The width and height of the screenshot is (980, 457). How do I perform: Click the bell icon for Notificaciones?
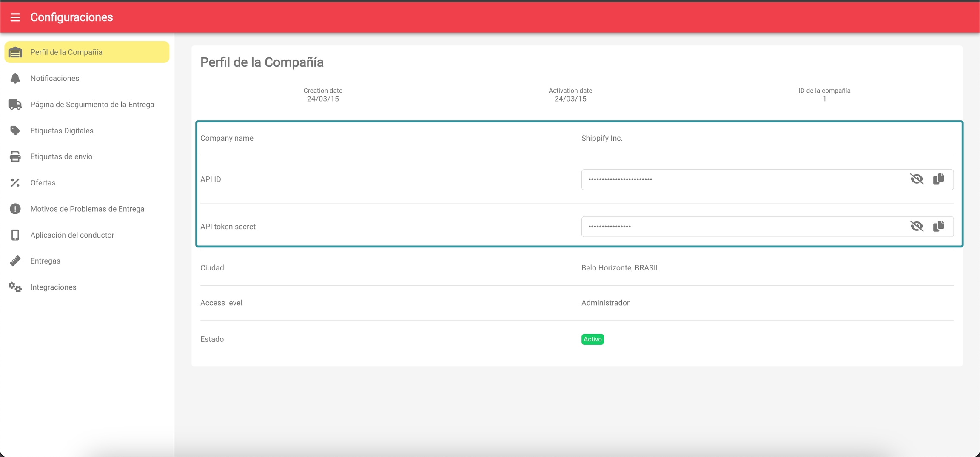coord(15,78)
